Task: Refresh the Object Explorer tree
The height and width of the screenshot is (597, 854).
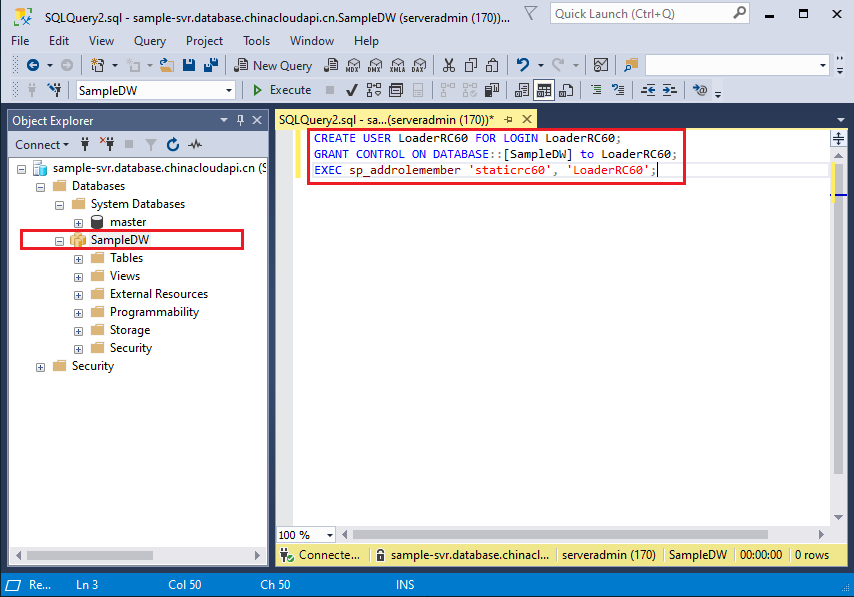Action: [x=173, y=144]
